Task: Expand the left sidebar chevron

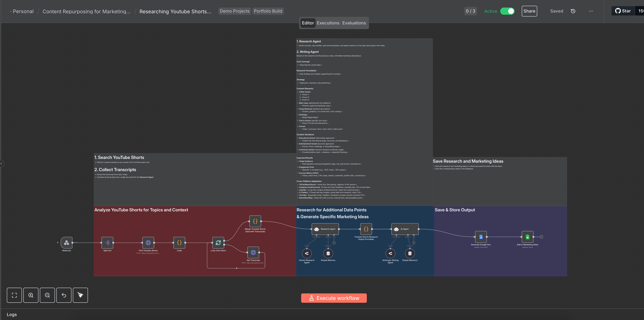Action: click(1, 163)
